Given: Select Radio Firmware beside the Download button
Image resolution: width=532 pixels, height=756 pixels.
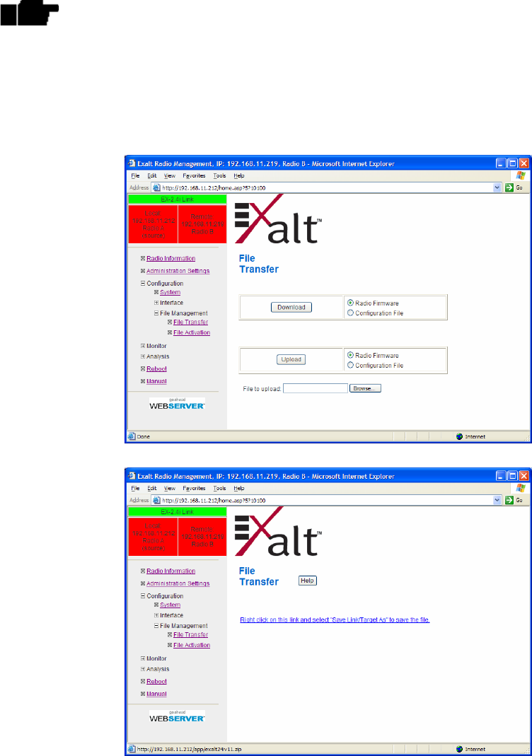Looking at the screenshot, I should (x=351, y=303).
